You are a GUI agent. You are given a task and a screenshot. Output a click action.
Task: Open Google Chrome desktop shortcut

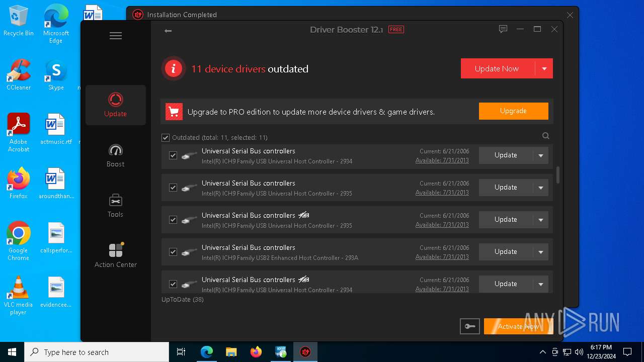pyautogui.click(x=19, y=241)
